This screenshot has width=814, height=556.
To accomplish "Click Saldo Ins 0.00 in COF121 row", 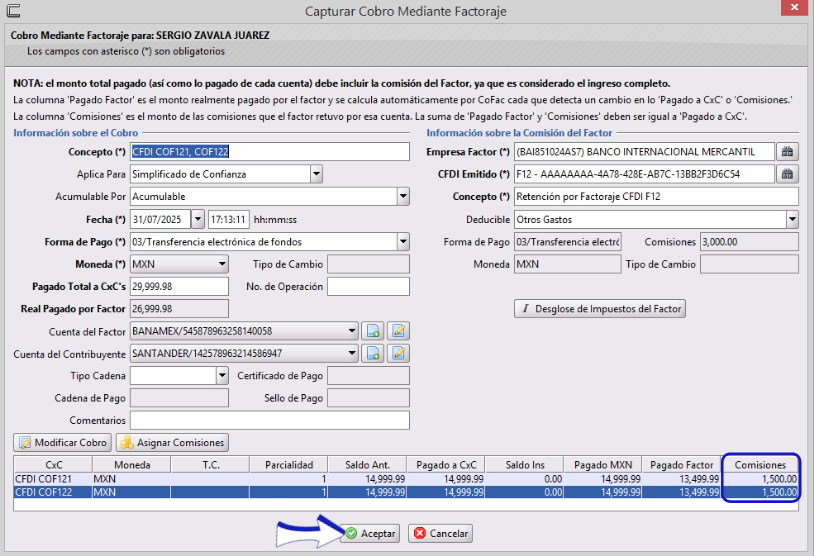I will [524, 479].
